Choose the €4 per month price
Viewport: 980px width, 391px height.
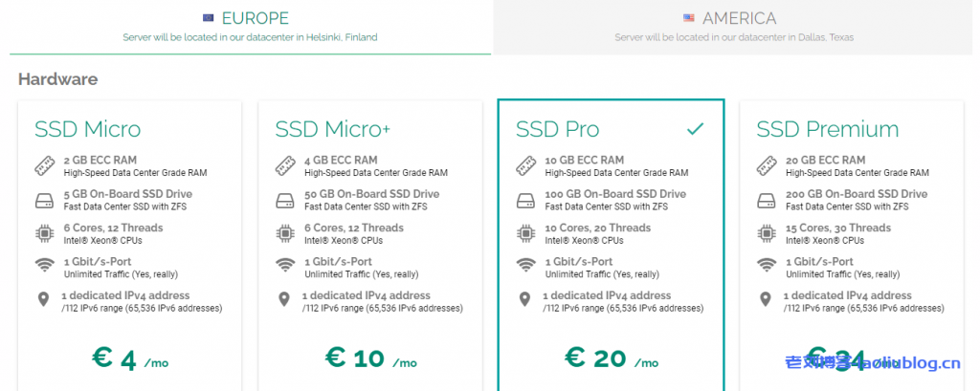tap(127, 358)
